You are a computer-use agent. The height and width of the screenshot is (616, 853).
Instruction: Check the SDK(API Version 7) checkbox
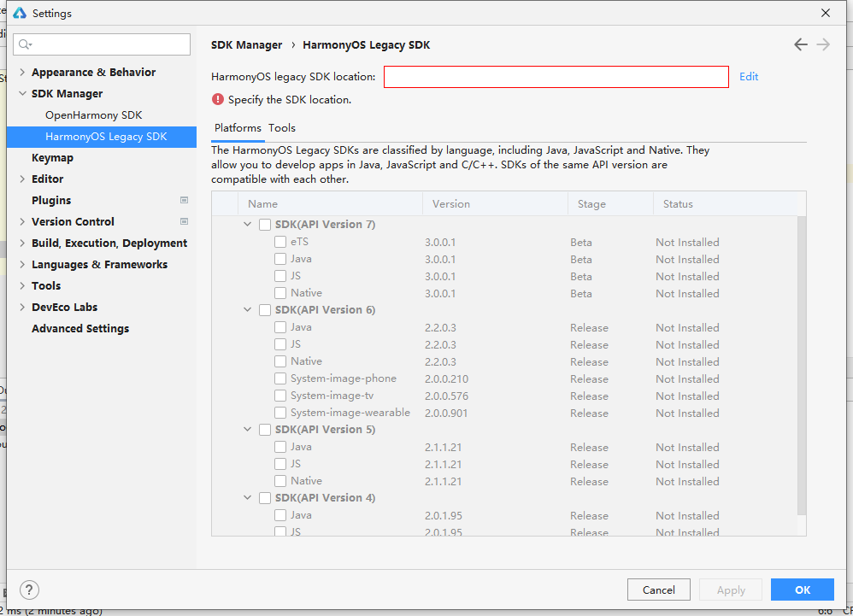(x=265, y=225)
